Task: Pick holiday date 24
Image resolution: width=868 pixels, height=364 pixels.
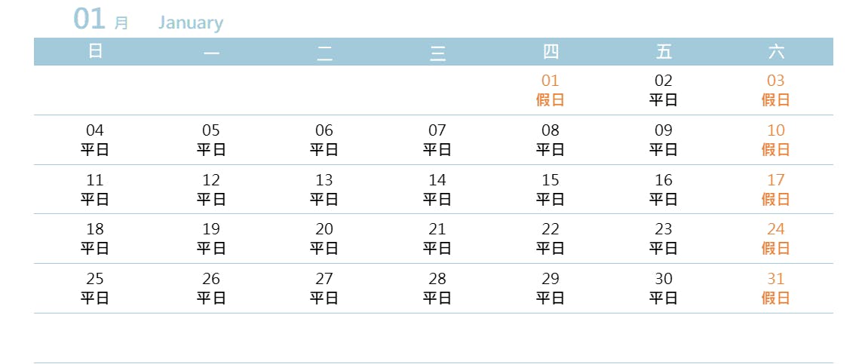Action: [x=776, y=238]
